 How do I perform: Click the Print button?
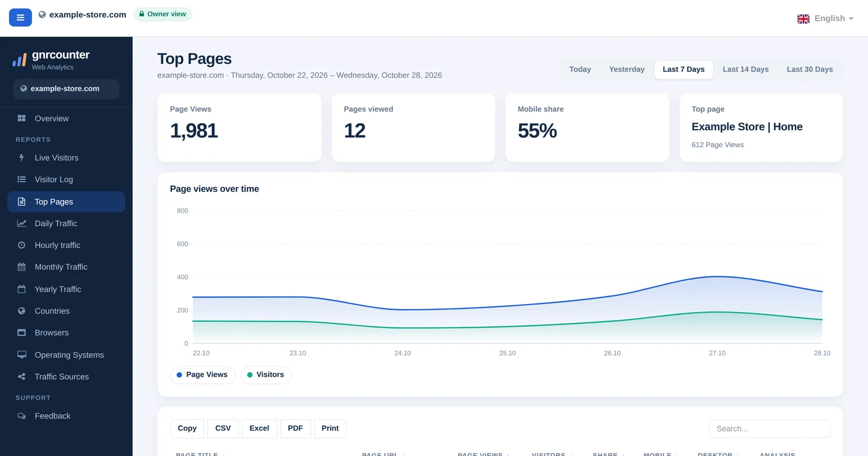coord(330,428)
